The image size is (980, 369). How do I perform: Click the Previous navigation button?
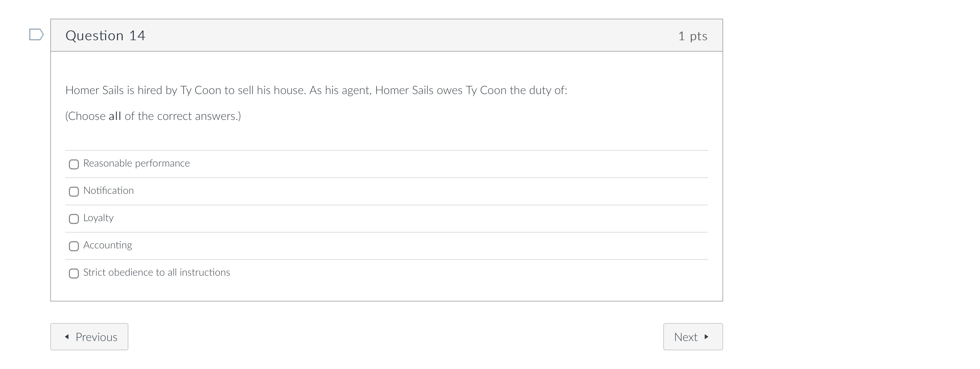click(89, 336)
